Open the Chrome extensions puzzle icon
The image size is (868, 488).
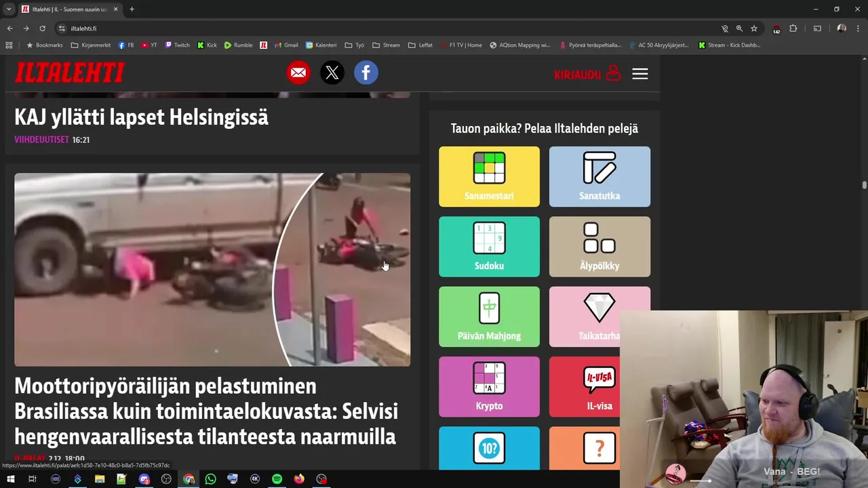click(793, 28)
